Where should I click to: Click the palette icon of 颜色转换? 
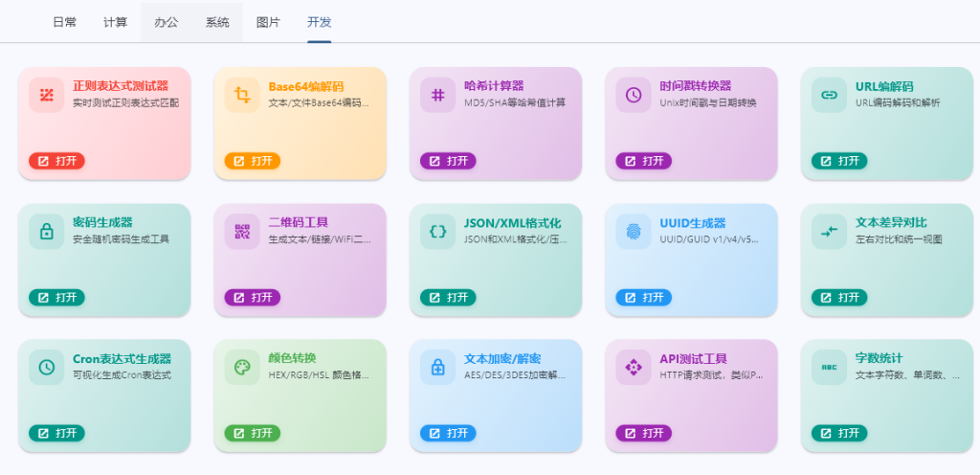pyautogui.click(x=242, y=367)
